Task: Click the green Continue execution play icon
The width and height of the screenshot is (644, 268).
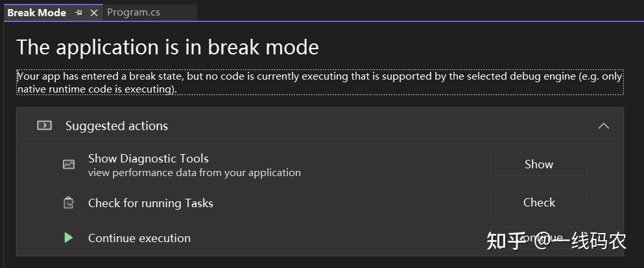Action: 69,238
